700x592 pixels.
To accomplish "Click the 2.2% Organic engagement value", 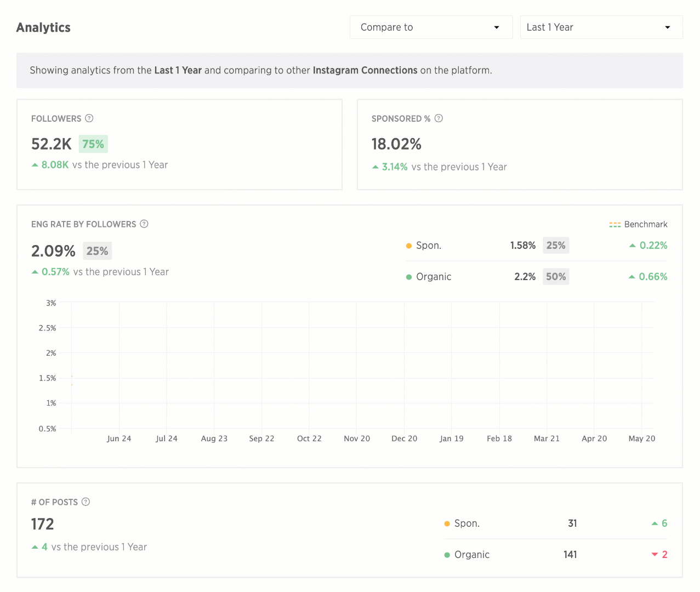I will (x=525, y=277).
